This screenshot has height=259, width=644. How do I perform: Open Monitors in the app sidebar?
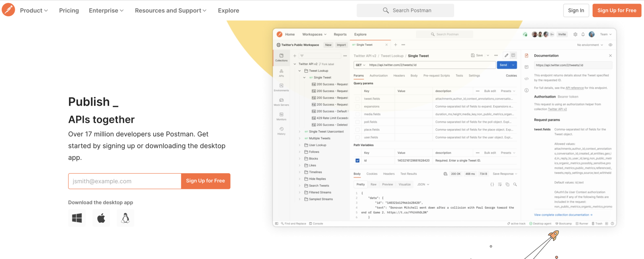pyautogui.click(x=281, y=116)
